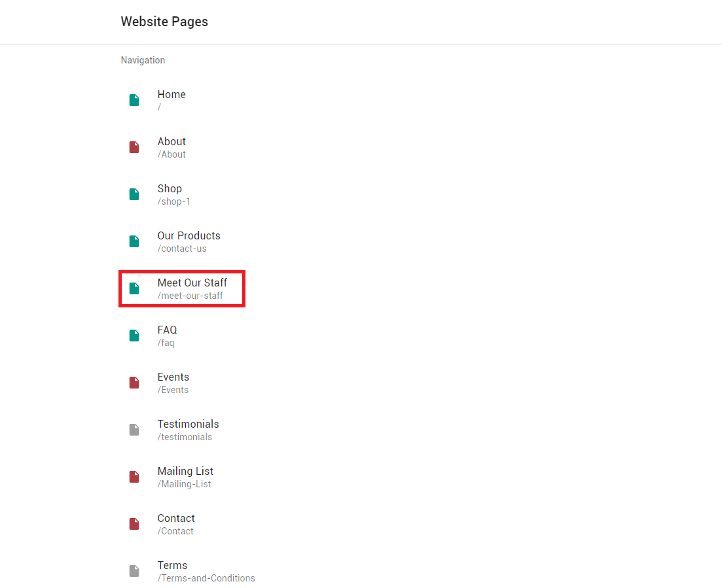
Task: Click the /faq URL path
Action: (x=166, y=343)
